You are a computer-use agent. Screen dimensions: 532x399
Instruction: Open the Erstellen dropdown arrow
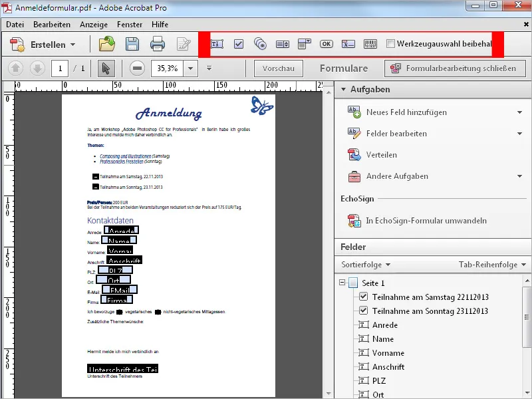[73, 45]
